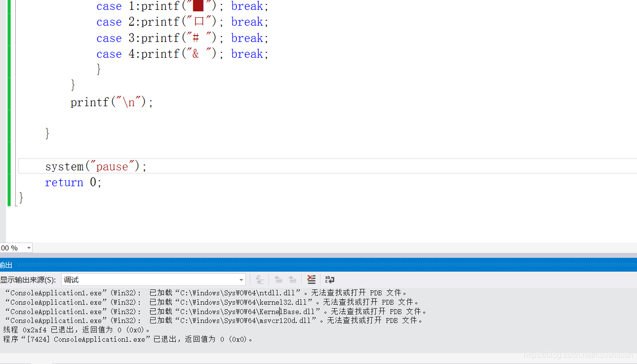Go to previous message in output toolbar
Viewport: 637px width, 364px height.
279,280
